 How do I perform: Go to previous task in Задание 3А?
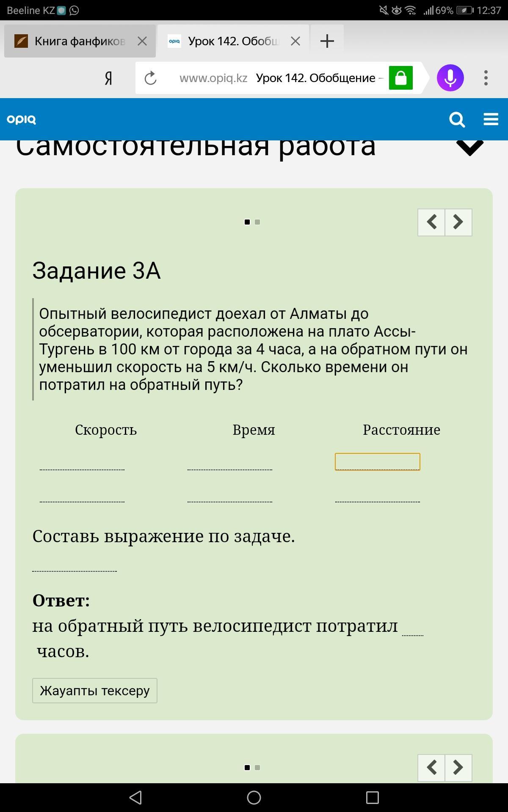coord(431,222)
